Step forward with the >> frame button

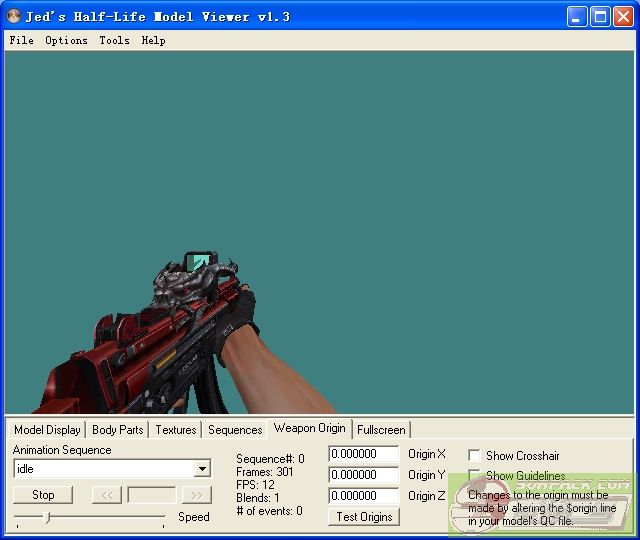[196, 494]
